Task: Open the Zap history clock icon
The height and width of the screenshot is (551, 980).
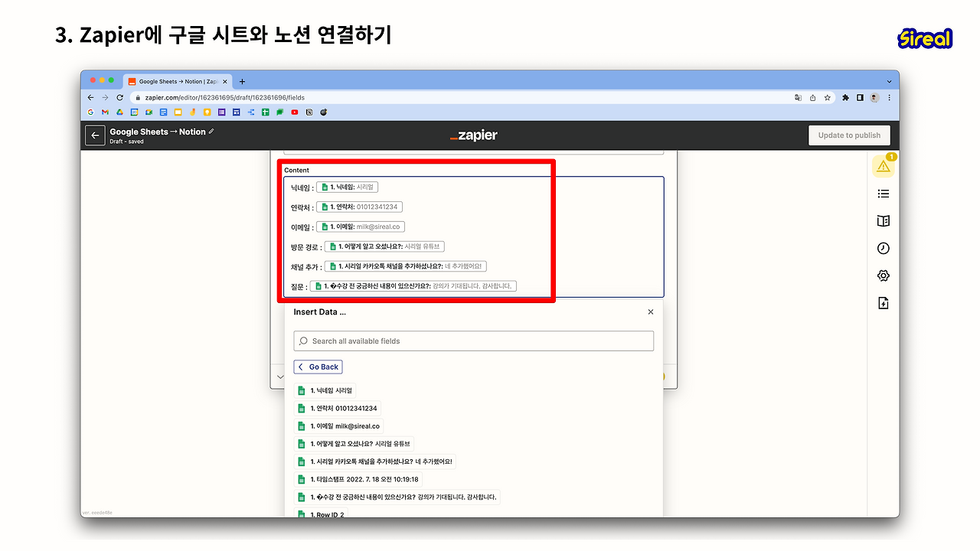Action: pos(884,248)
